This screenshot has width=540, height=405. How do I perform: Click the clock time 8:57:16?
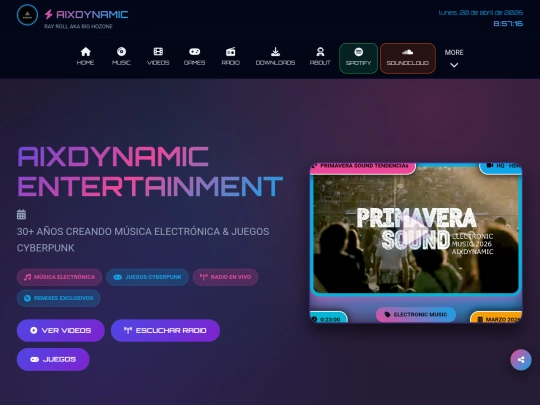coord(508,24)
